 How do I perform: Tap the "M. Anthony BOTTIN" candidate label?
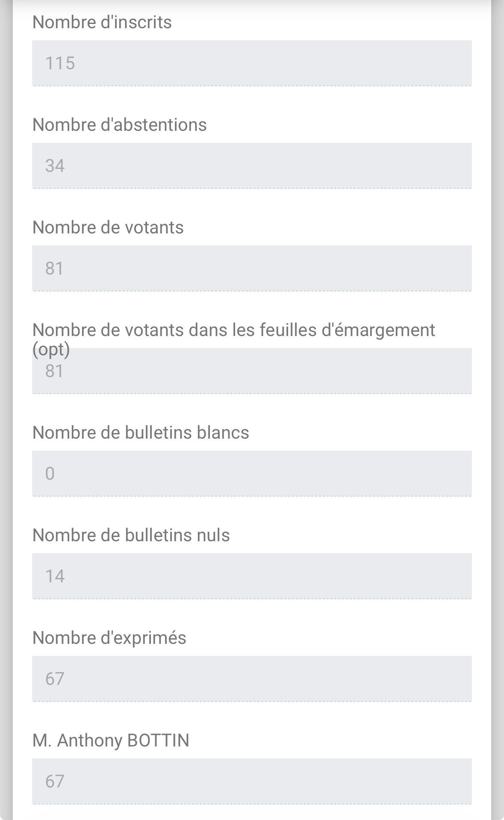111,740
